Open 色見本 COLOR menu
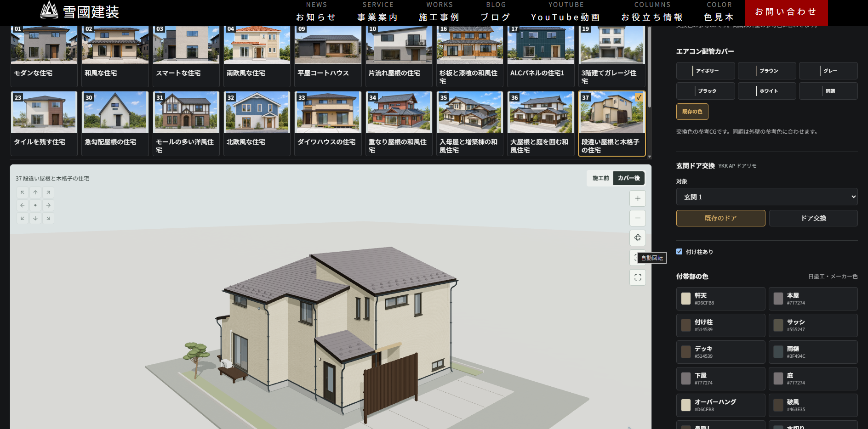This screenshot has height=429, width=868. (719, 12)
